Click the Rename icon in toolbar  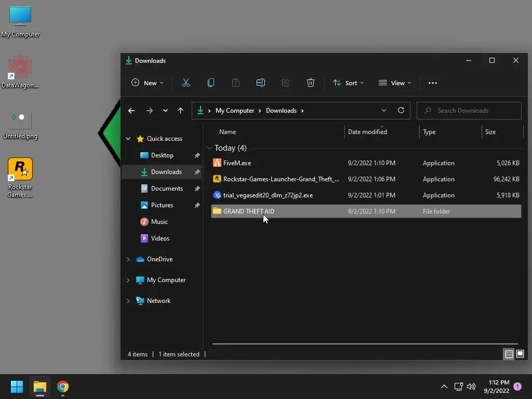tap(261, 83)
